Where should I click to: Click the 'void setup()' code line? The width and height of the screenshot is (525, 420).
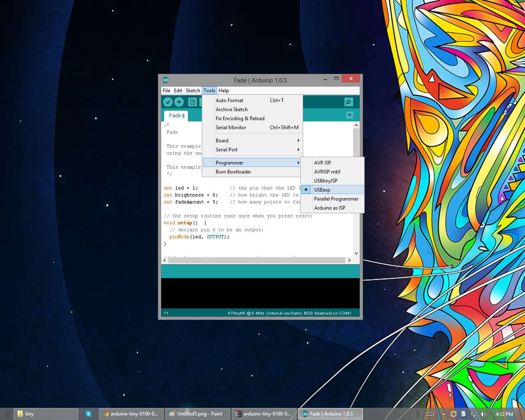(x=185, y=223)
